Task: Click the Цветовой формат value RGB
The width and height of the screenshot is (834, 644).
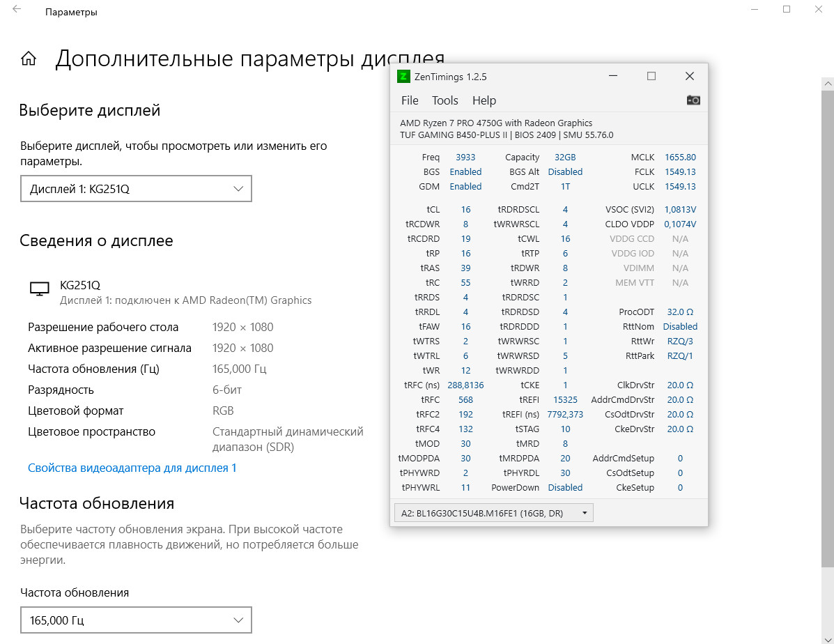Action: point(223,411)
